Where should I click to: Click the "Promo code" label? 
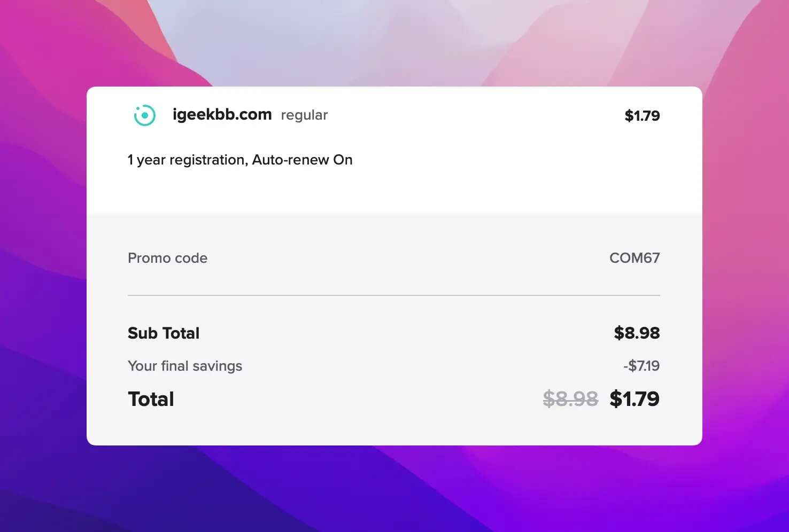pos(167,258)
